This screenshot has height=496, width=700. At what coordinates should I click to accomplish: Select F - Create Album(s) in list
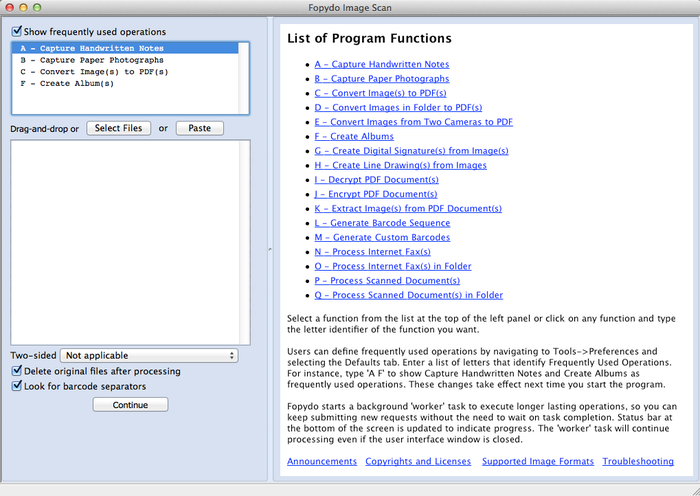coord(125,83)
